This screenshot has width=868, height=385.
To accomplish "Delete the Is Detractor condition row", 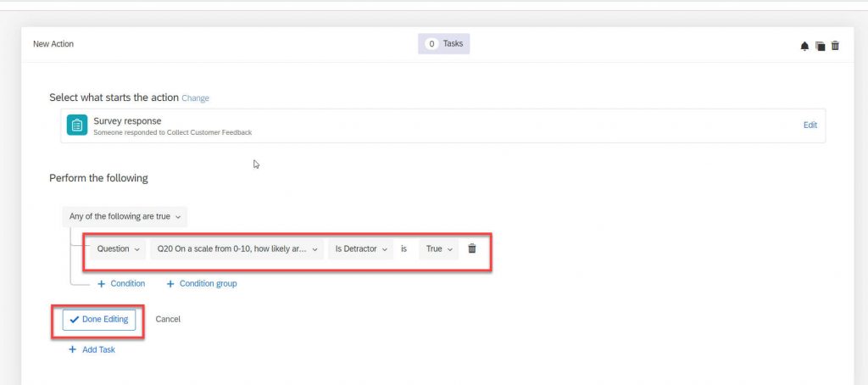I will 471,248.
